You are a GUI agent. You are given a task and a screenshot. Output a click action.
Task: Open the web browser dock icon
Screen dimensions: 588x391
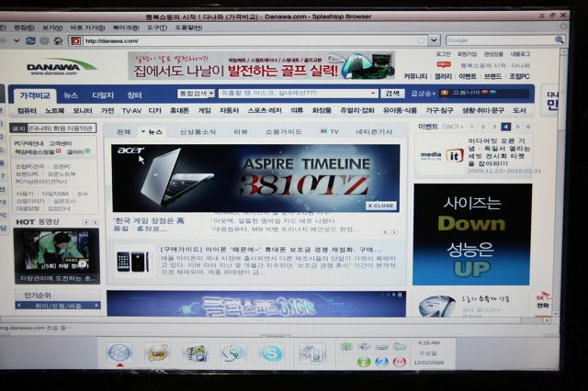[x=119, y=352]
